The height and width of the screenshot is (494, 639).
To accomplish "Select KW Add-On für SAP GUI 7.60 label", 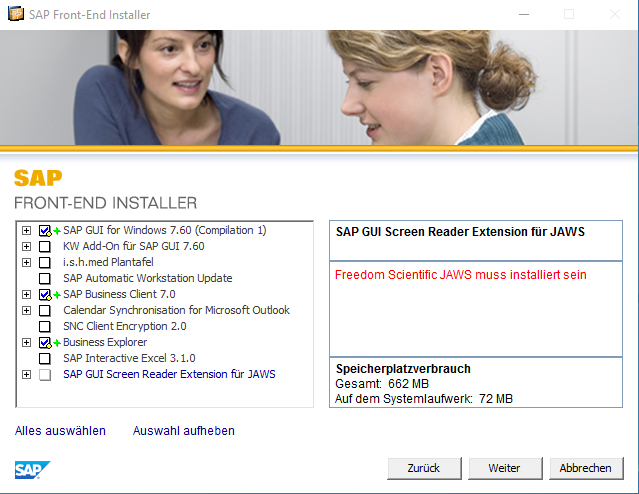I will pos(134,246).
